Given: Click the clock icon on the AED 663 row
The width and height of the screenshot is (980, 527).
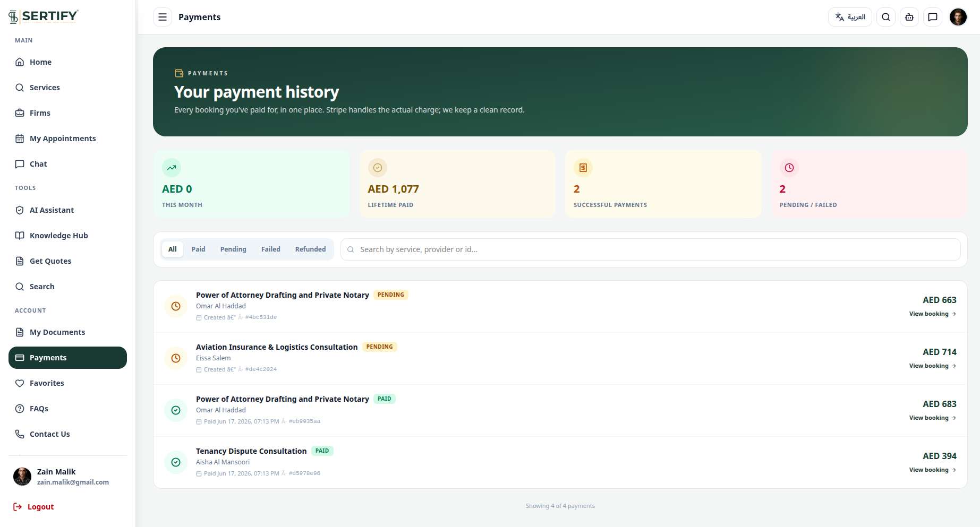Looking at the screenshot, I should (x=176, y=306).
